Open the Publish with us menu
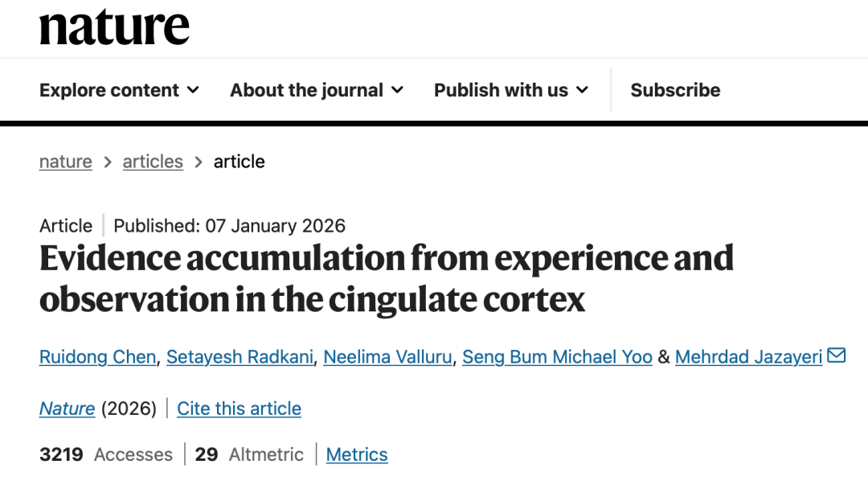The height and width of the screenshot is (493, 868). tap(501, 90)
